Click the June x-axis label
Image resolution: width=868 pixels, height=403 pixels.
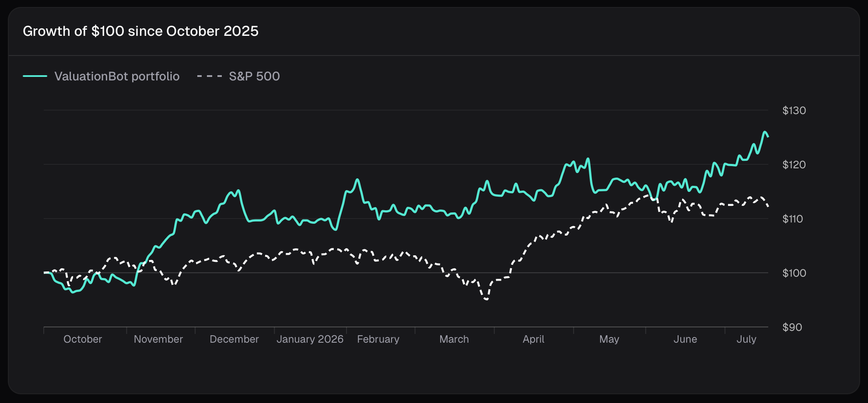(685, 339)
